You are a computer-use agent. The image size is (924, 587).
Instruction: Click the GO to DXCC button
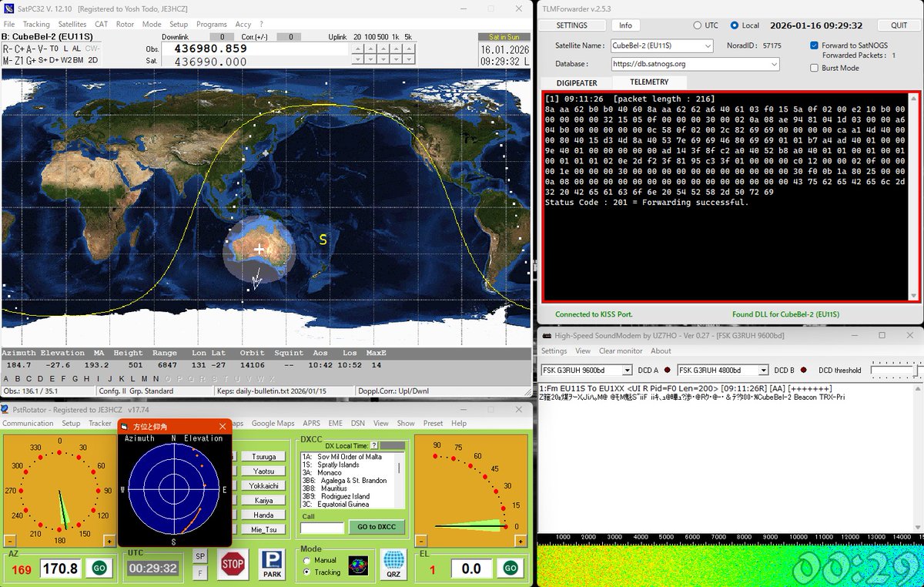click(377, 527)
